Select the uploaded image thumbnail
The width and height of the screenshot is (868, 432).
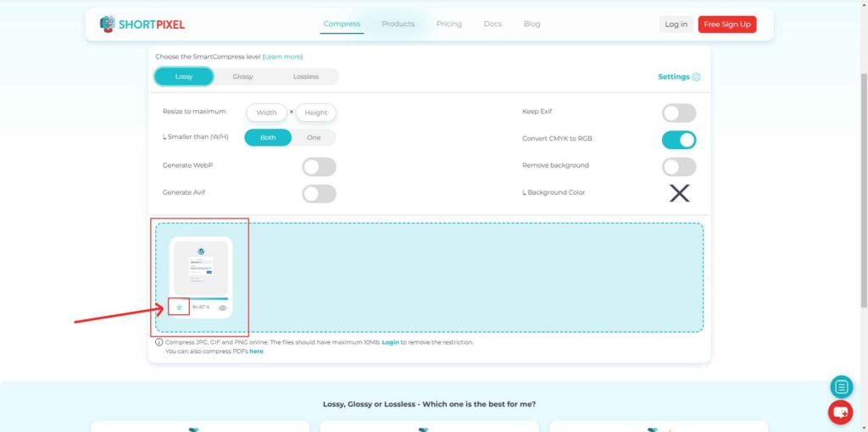[x=201, y=268]
